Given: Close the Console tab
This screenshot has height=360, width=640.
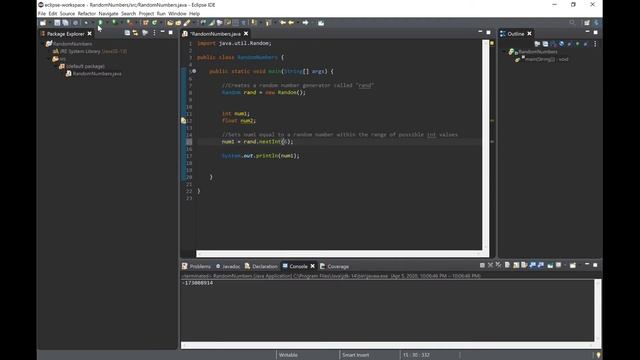Looking at the screenshot, I should (x=313, y=266).
